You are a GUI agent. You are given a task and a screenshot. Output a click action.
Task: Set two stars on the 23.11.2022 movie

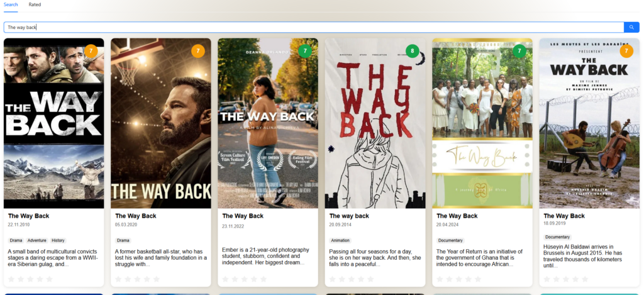point(235,279)
